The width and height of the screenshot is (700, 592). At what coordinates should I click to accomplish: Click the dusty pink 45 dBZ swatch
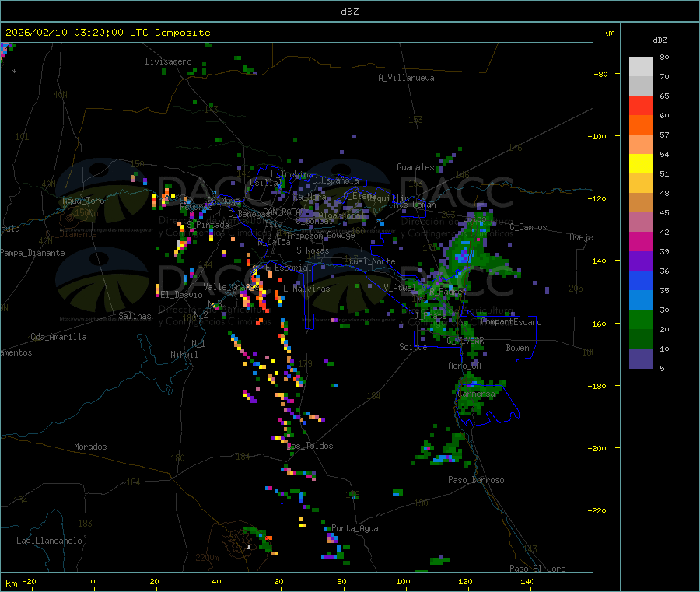click(x=641, y=222)
